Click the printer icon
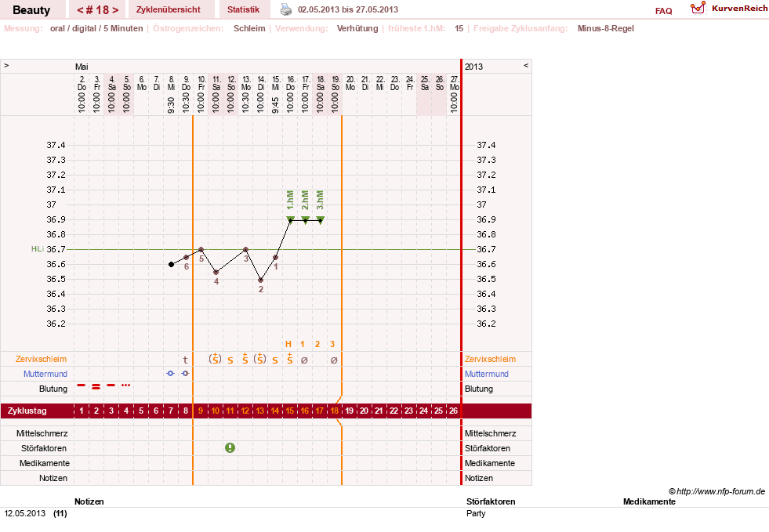 click(285, 9)
